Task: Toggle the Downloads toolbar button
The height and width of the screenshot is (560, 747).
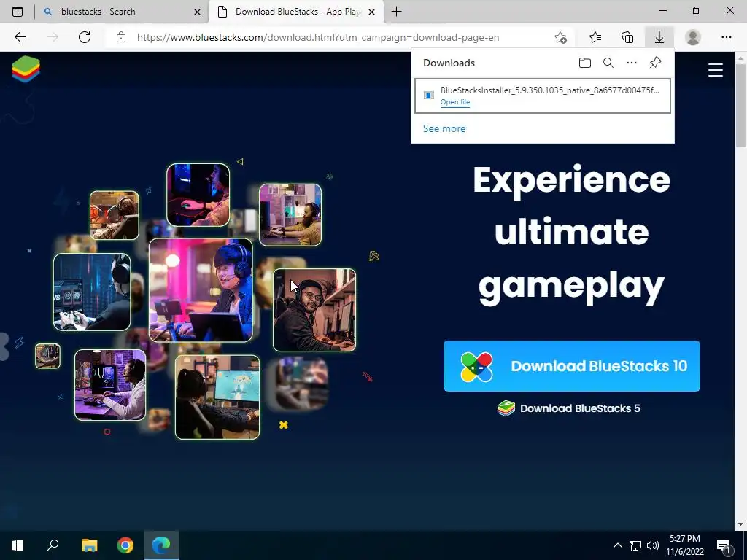Action: click(x=659, y=37)
